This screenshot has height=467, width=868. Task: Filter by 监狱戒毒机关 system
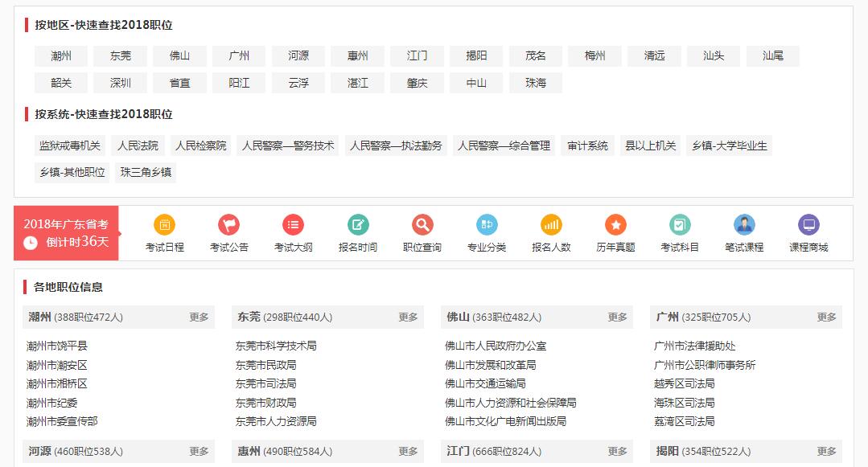coord(70,145)
